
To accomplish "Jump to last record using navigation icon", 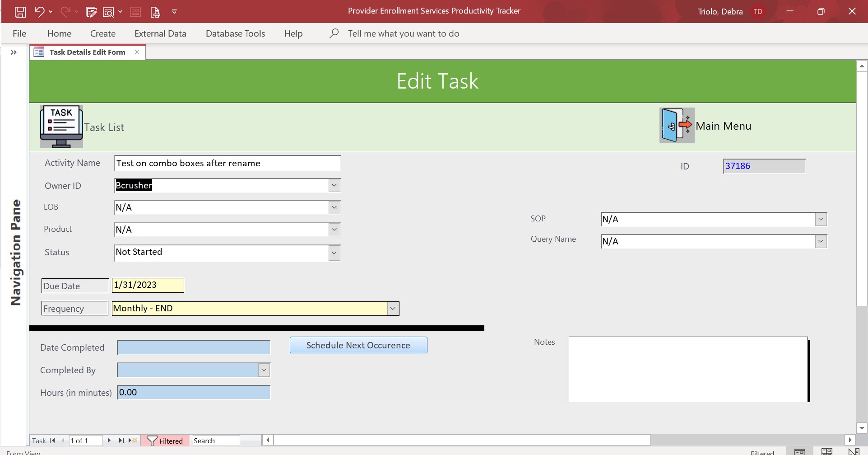I will [x=120, y=440].
